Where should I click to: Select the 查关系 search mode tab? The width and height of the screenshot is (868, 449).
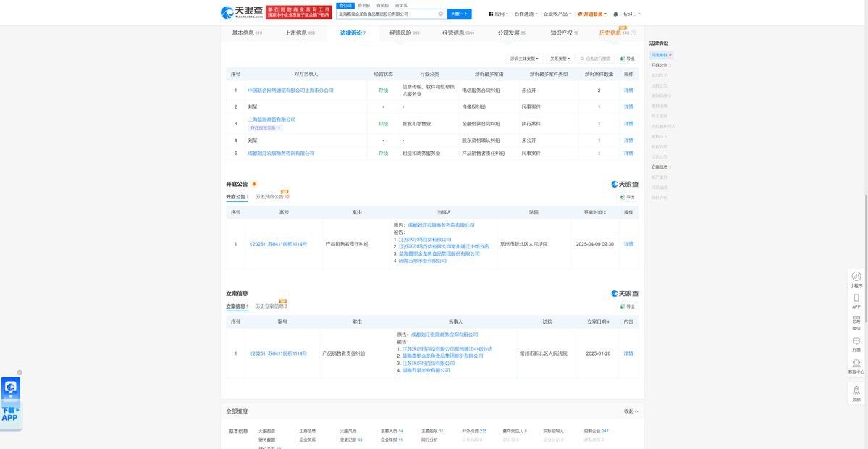coord(401,5)
